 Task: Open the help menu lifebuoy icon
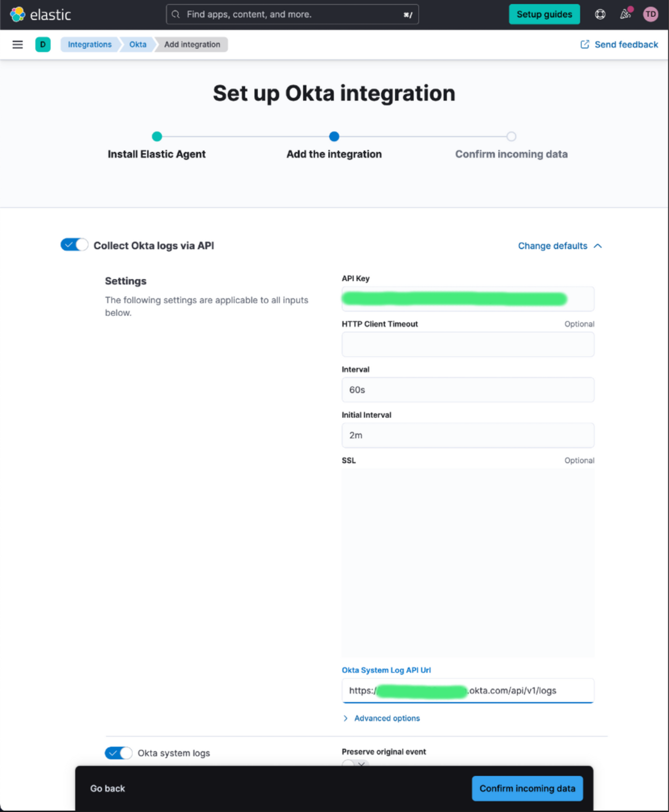[600, 14]
